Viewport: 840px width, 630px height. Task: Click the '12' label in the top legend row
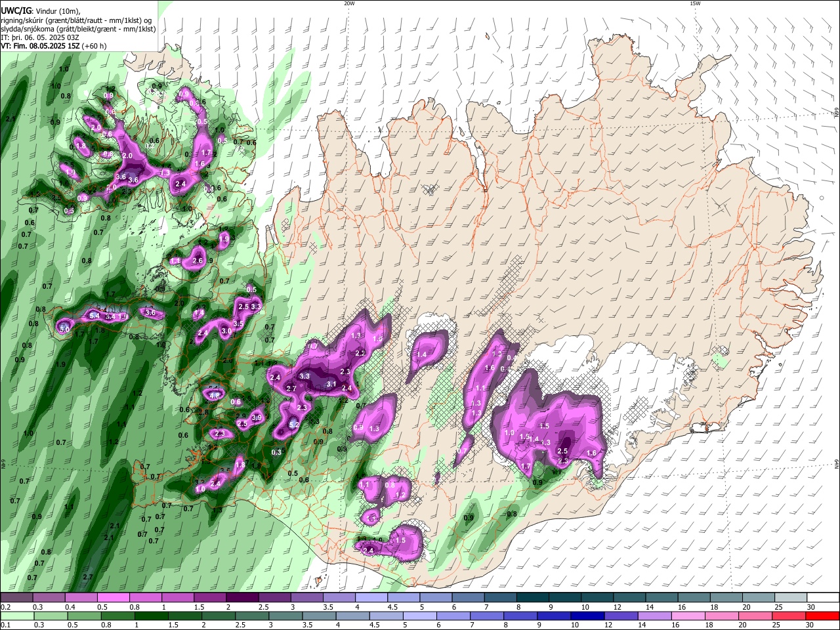[617, 607]
